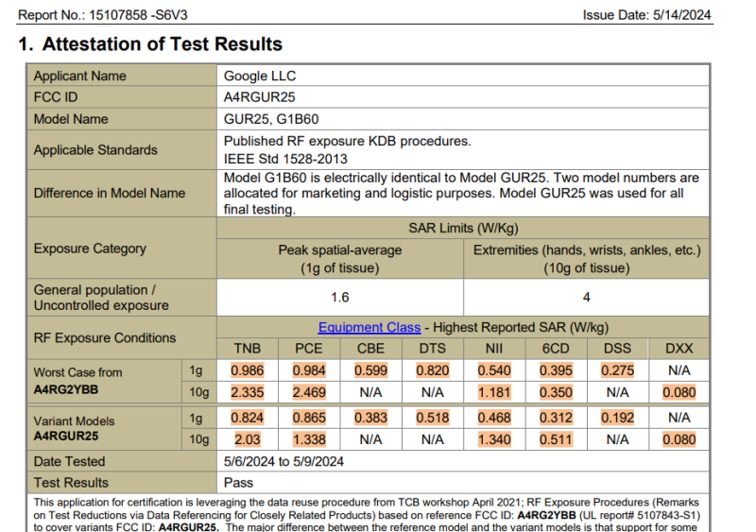Viewport: 756px width, 532px height.
Task: Select the highlighted 0.395 6CD value
Action: [556, 370]
